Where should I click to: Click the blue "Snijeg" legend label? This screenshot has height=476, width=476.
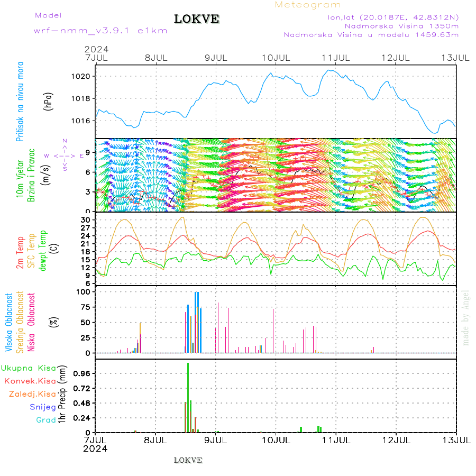pos(43,407)
